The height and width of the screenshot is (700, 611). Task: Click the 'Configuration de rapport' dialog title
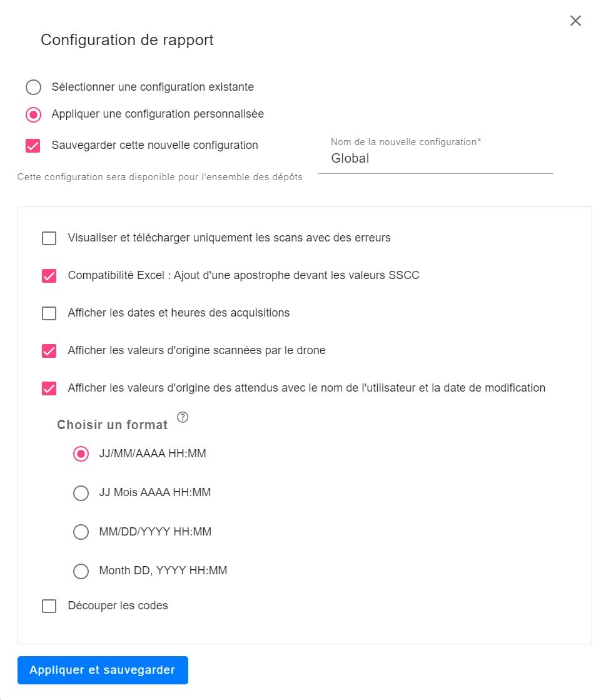[x=127, y=40]
